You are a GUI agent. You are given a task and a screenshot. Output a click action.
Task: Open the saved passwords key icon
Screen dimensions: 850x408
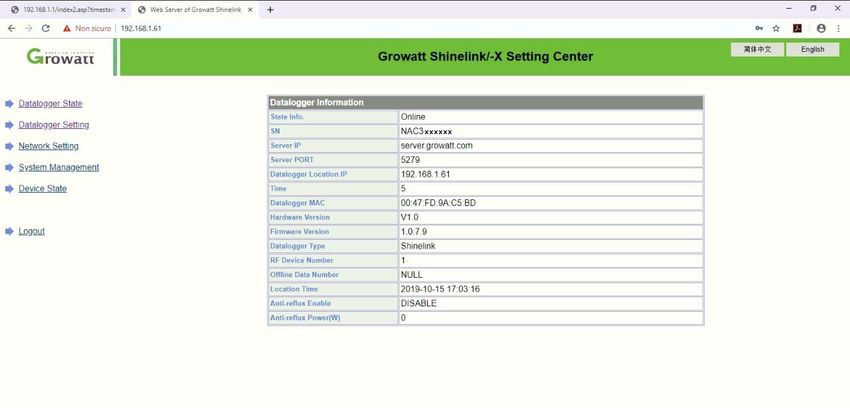coord(758,28)
